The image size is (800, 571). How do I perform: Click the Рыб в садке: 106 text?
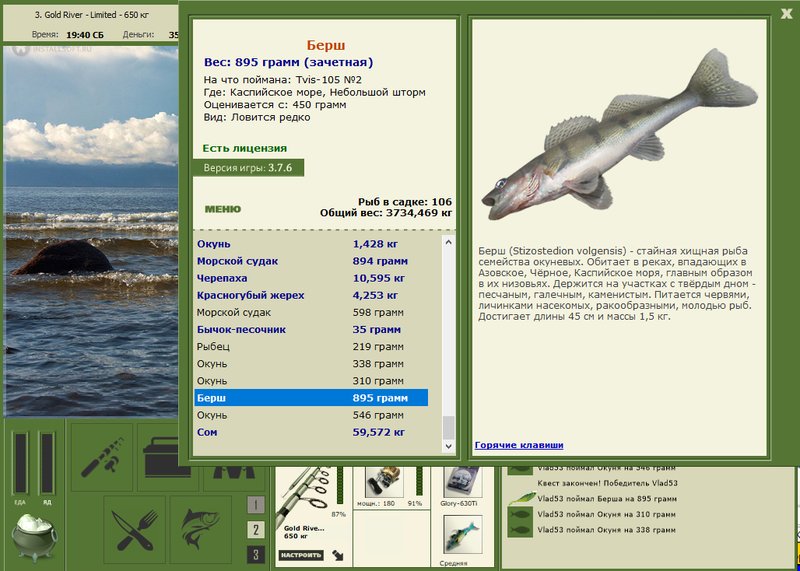(405, 202)
